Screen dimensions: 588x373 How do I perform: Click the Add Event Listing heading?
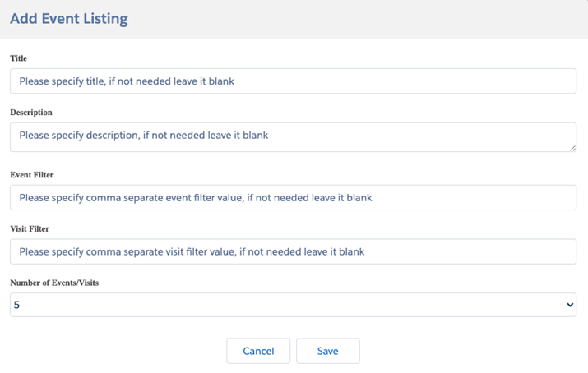pos(69,18)
